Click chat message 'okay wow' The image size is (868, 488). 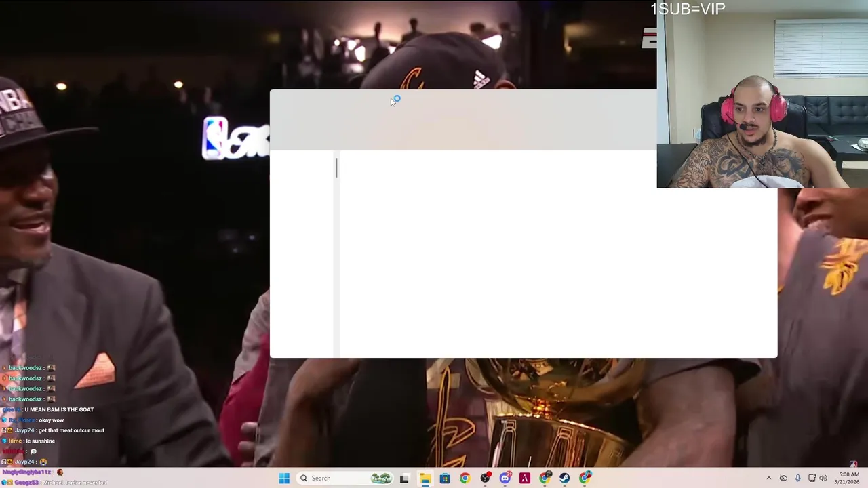(x=51, y=420)
